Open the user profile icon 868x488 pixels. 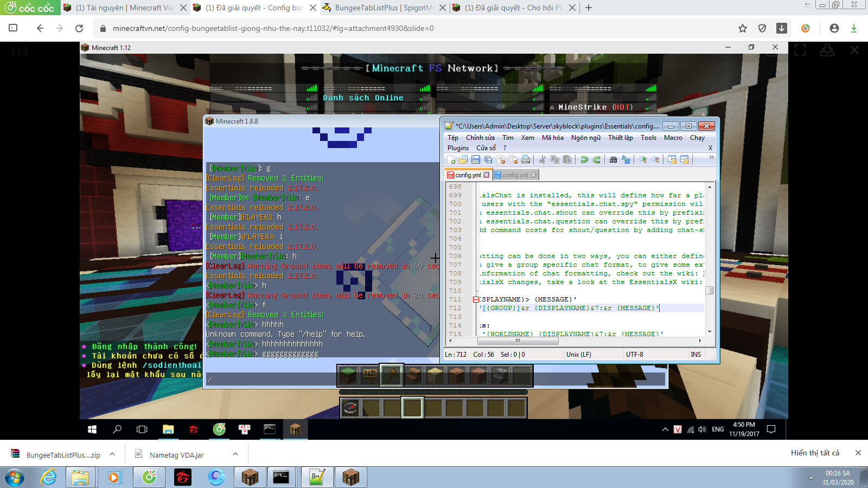pyautogui.click(x=834, y=28)
